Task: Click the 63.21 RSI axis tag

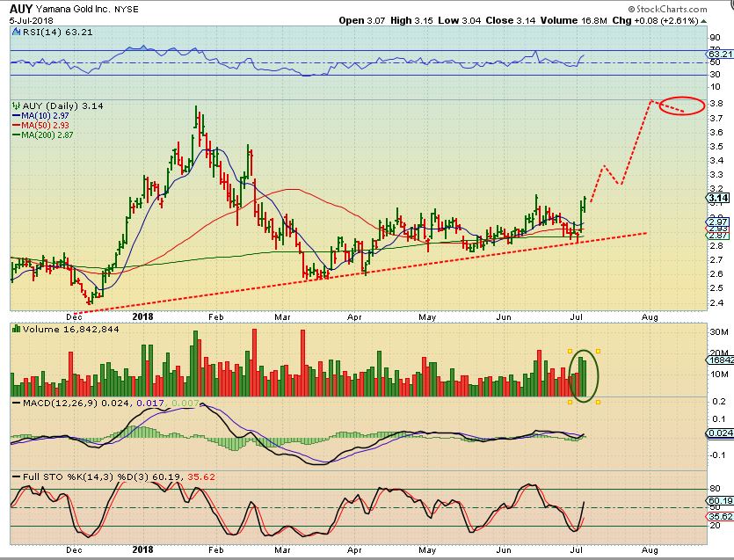Action: (x=720, y=55)
